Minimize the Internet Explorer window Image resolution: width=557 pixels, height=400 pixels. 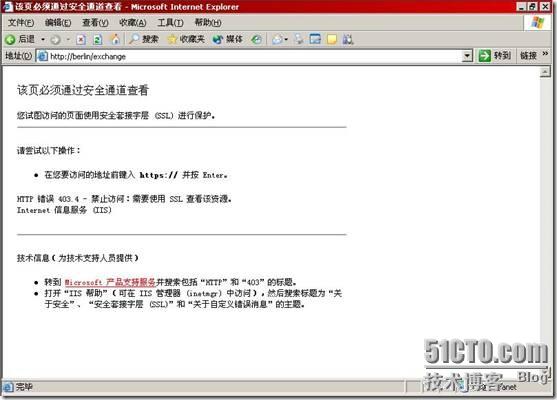coord(521,6)
